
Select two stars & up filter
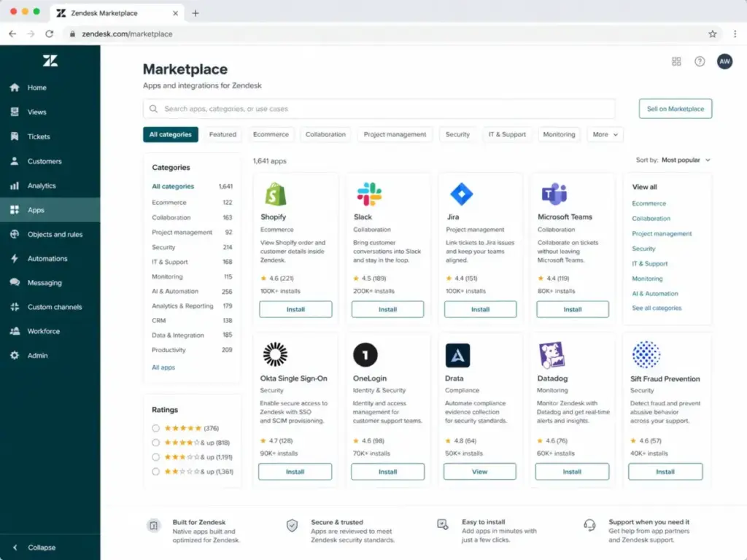[156, 472]
